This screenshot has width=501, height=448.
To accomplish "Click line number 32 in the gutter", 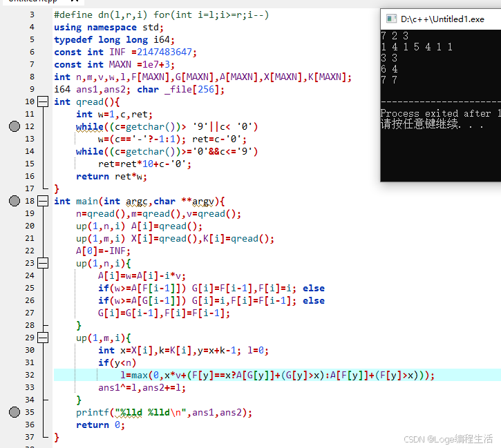I will pos(30,375).
